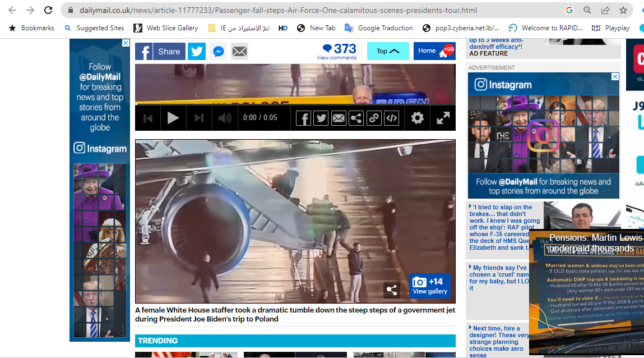Mute the video with the speaker icon
644x358 pixels.
point(224,118)
